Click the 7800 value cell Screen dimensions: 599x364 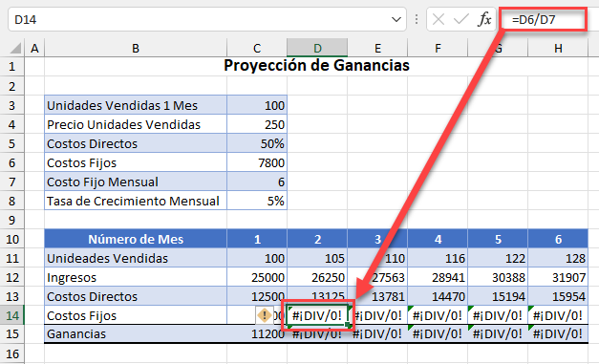tap(257, 162)
